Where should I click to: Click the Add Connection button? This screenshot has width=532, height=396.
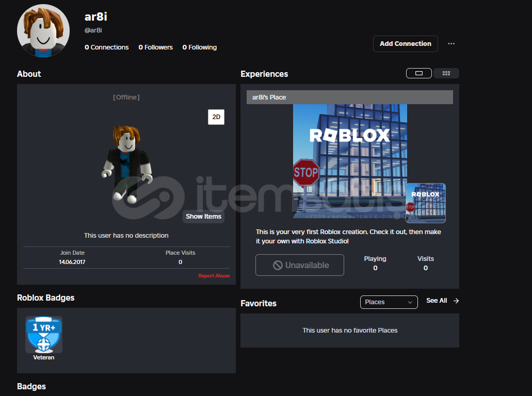tap(406, 44)
